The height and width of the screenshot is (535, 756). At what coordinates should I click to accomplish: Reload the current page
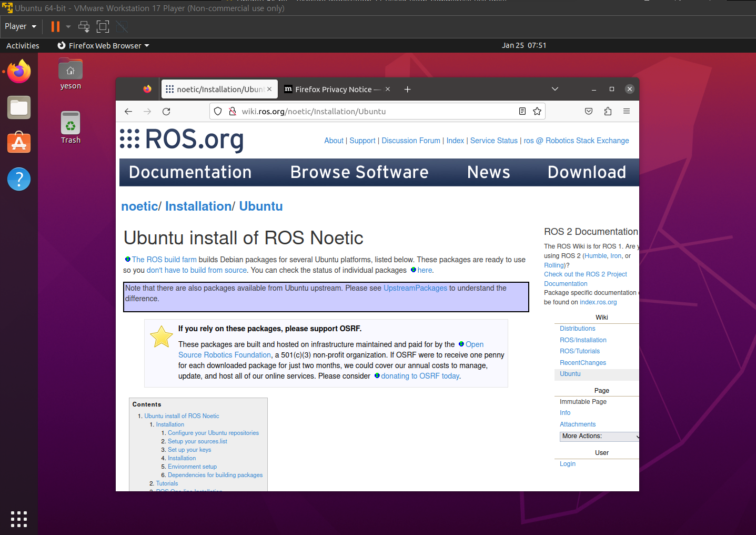coord(166,111)
